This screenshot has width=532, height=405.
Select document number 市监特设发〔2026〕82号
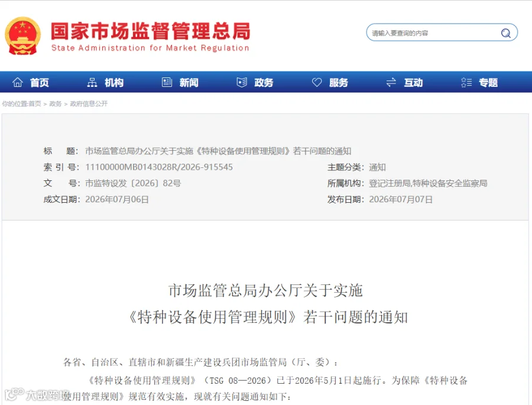click(133, 183)
